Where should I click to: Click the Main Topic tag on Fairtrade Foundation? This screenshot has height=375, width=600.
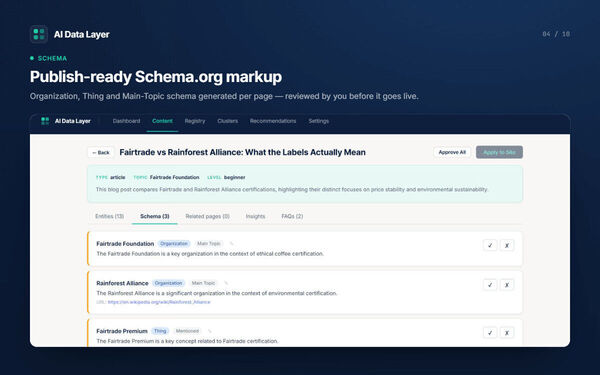pos(209,244)
